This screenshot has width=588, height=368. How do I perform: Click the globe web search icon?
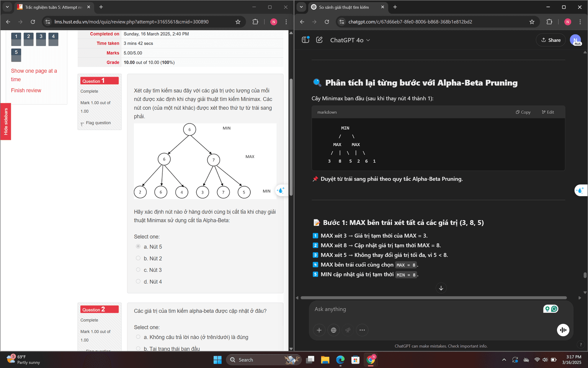pyautogui.click(x=333, y=330)
